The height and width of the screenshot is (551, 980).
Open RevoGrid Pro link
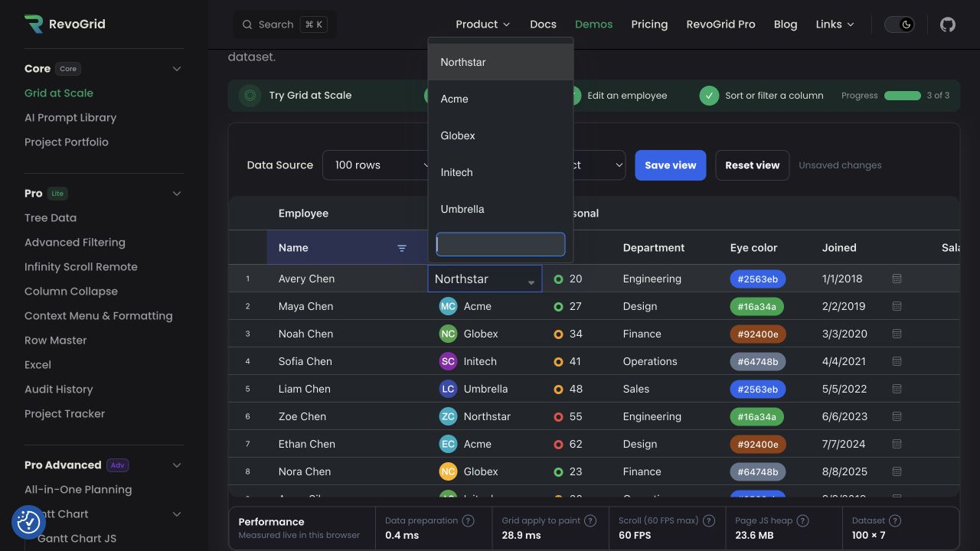click(720, 24)
